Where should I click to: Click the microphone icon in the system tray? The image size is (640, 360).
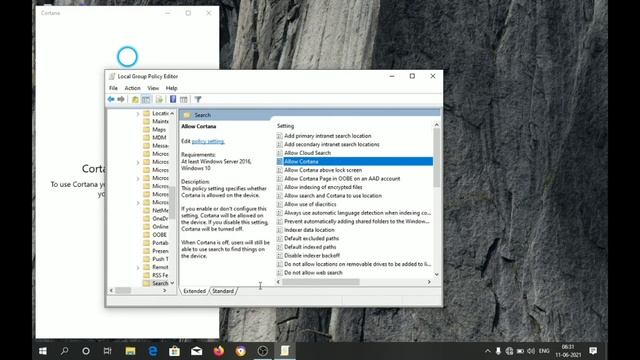click(x=498, y=351)
